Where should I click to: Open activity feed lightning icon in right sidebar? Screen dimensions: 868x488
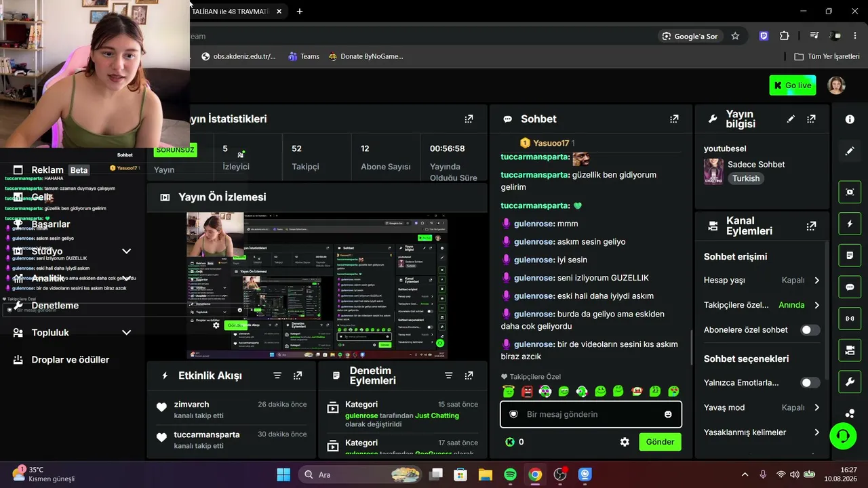[x=850, y=224]
